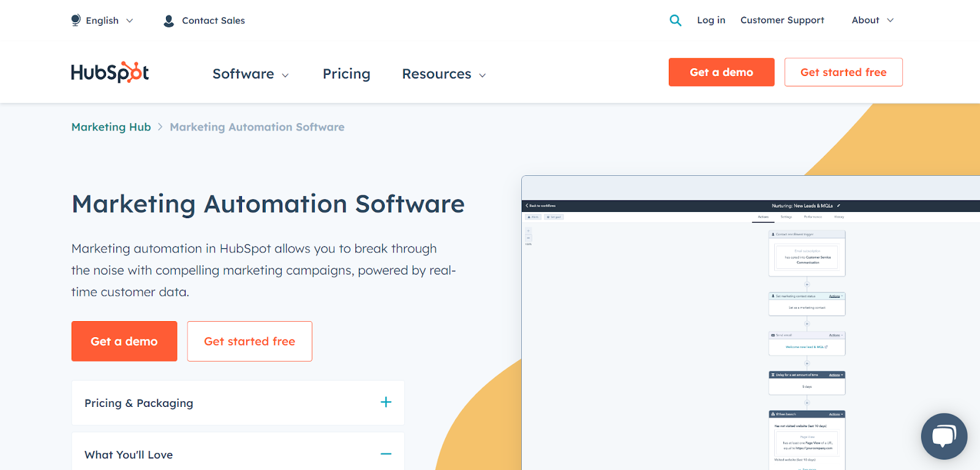Open the Welcome new lead & MQL email link
The height and width of the screenshot is (470, 980).
pos(807,347)
